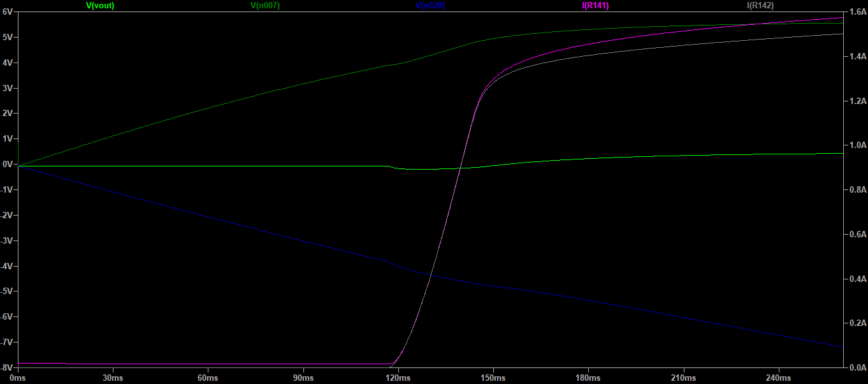Click the 0.6A right axis label
This screenshot has height=384, width=868.
click(858, 235)
